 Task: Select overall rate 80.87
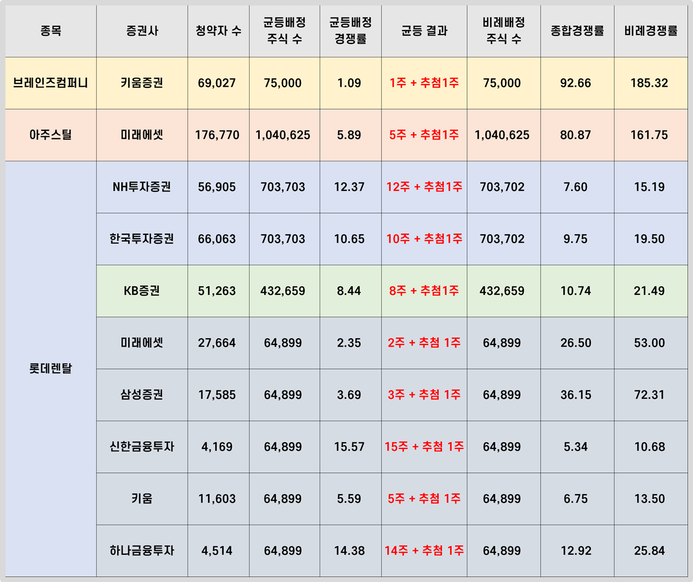[x=575, y=135]
